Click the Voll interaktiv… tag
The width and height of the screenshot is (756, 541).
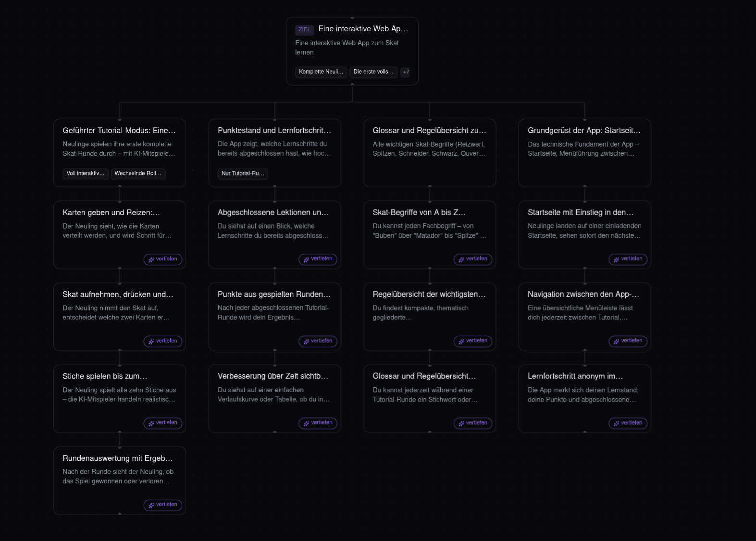(x=86, y=173)
